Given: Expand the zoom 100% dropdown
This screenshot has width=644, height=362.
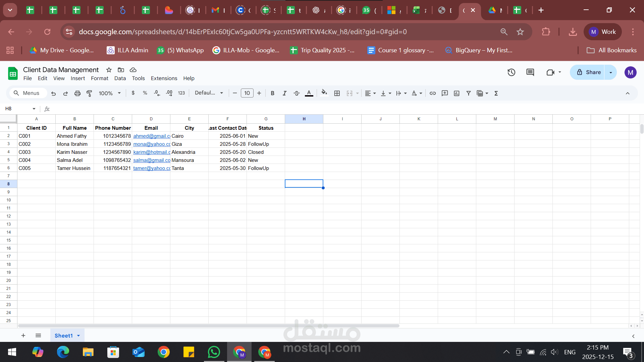Looking at the screenshot, I should pyautogui.click(x=110, y=93).
